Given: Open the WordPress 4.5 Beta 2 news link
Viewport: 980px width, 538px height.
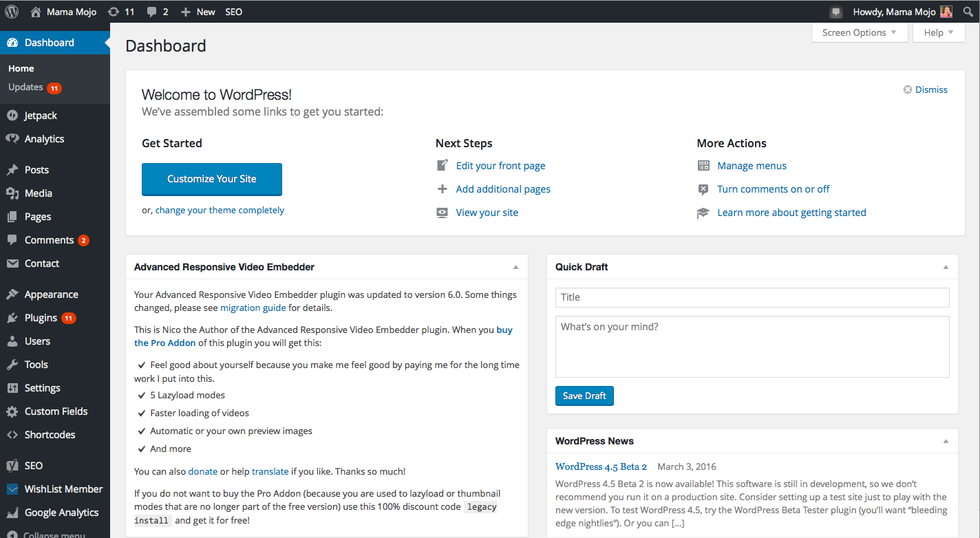Looking at the screenshot, I should coord(601,466).
